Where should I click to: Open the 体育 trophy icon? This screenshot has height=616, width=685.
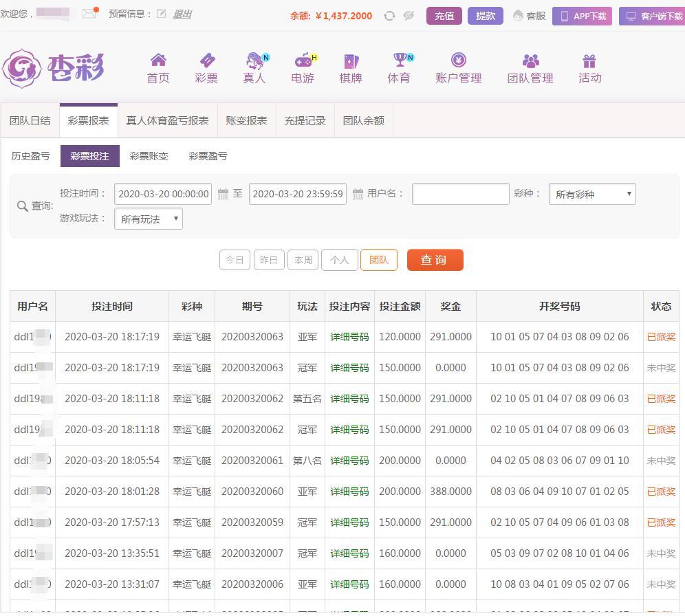(399, 60)
